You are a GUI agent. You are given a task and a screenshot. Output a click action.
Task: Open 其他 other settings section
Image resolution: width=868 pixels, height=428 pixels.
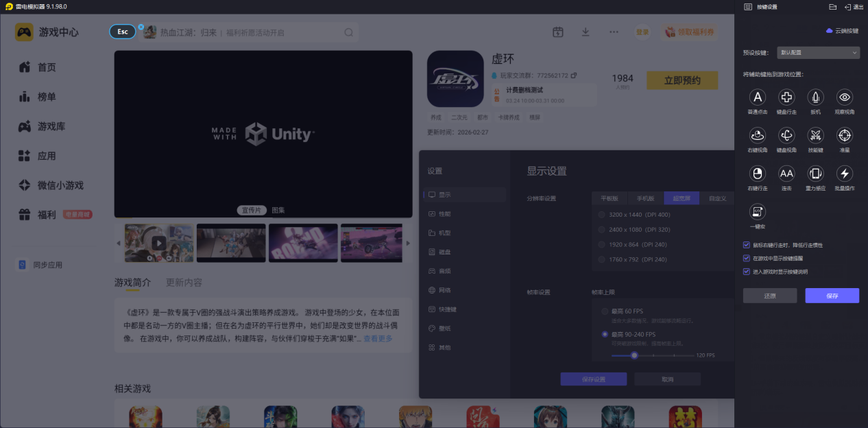(x=465, y=348)
